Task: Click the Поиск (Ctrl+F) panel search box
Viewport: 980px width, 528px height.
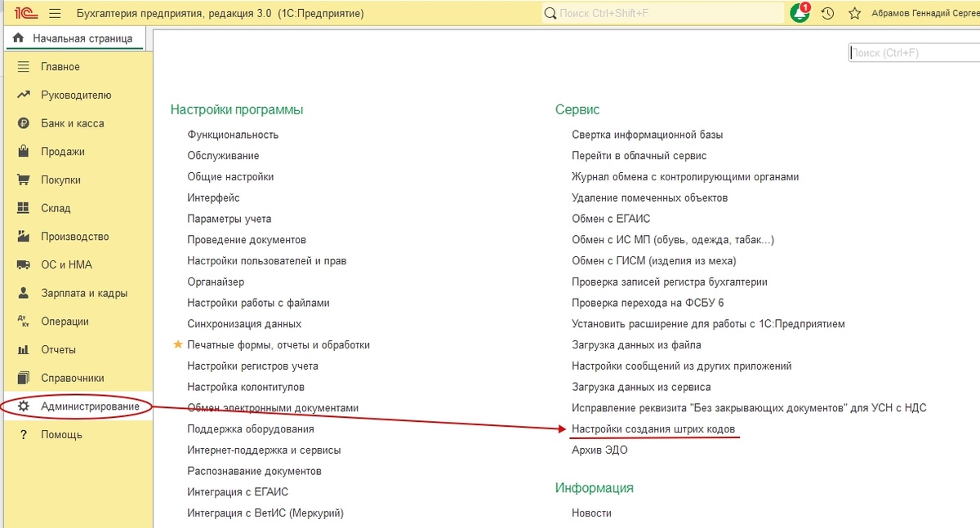Action: click(x=913, y=53)
